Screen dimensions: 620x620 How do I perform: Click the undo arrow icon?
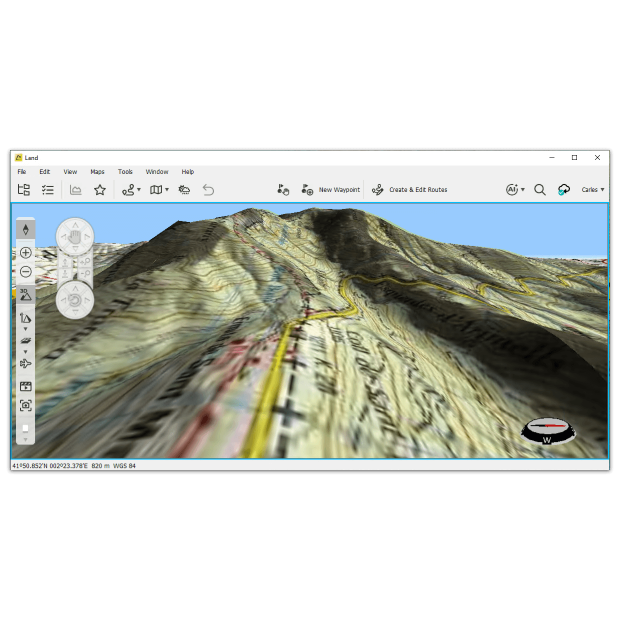[208, 190]
